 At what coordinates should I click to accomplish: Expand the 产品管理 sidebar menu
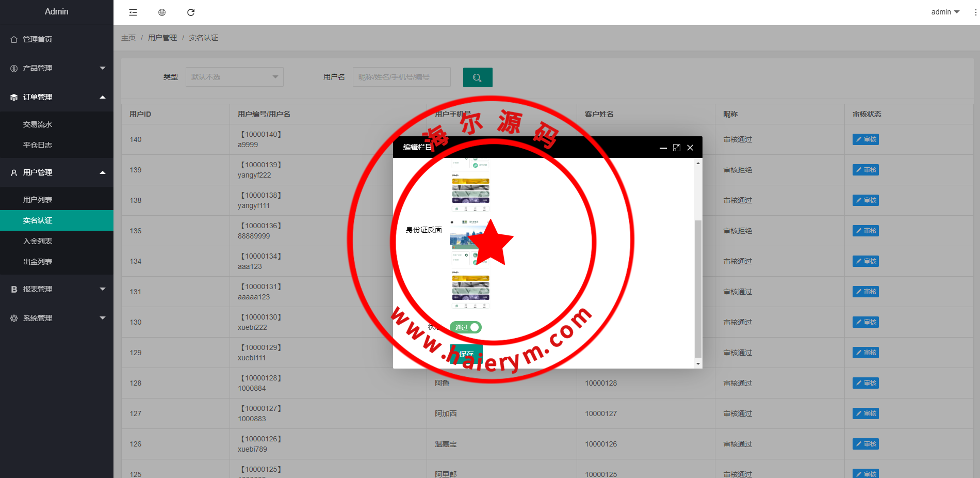[57, 68]
